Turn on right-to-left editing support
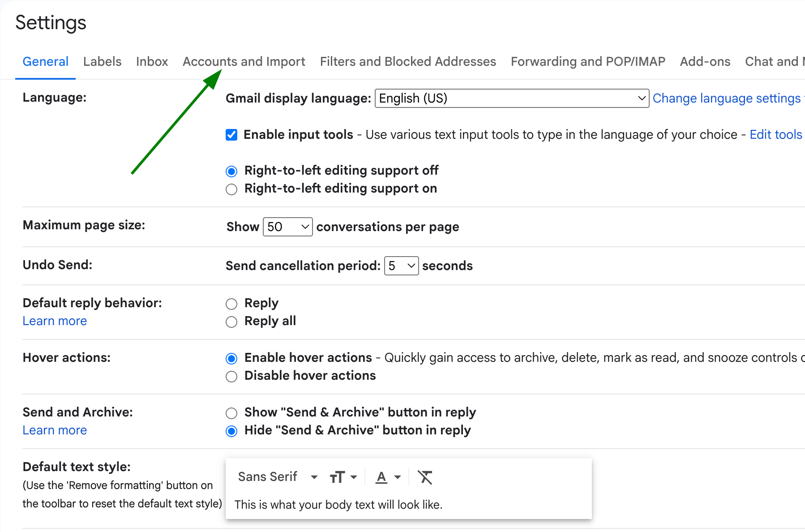 (231, 189)
